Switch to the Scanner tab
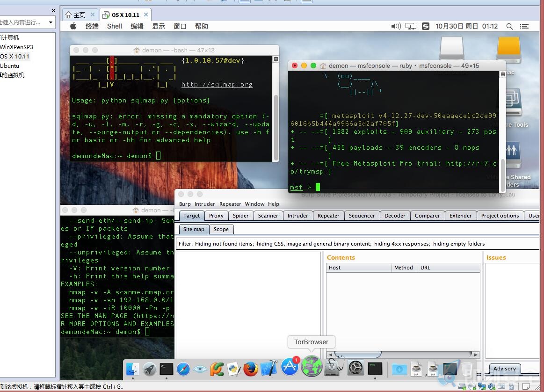The height and width of the screenshot is (392, 544). tap(268, 216)
